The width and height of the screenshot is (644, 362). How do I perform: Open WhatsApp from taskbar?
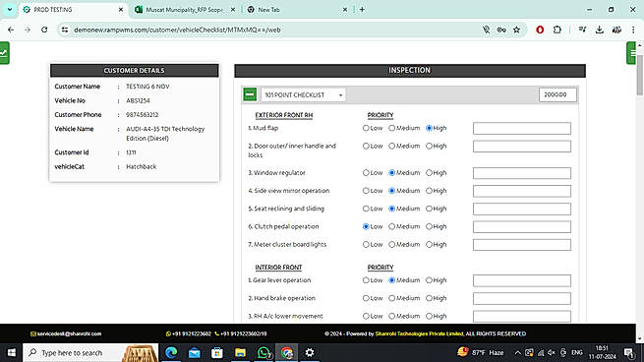tap(263, 352)
